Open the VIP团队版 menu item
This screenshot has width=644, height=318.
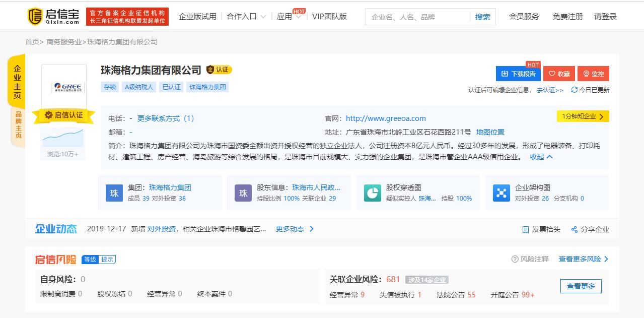(329, 17)
